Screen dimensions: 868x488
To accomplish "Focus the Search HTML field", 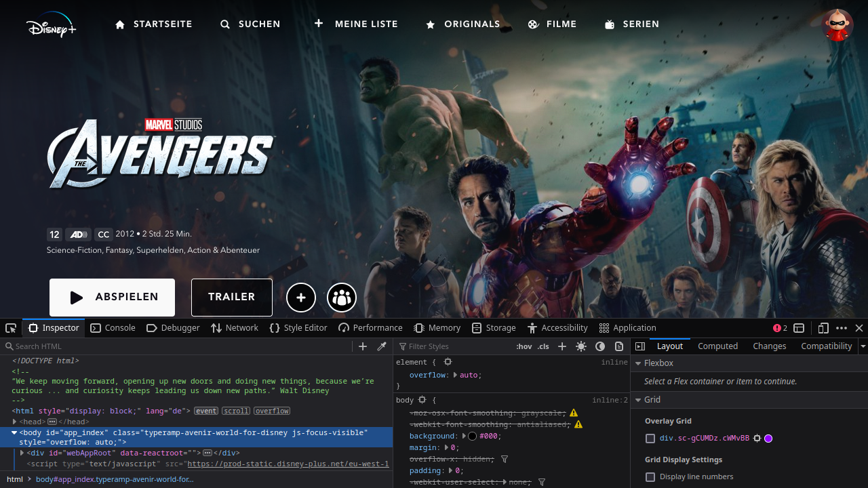I will pyautogui.click(x=178, y=346).
